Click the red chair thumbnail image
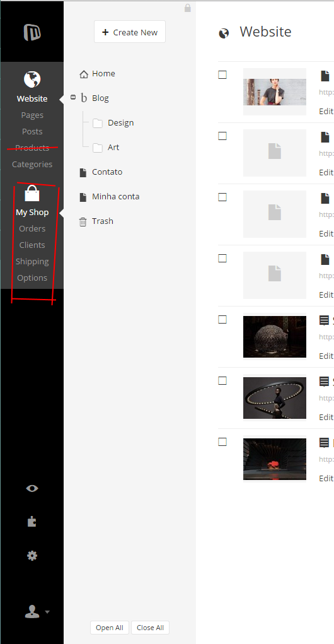Screen dimensions: 334x644 [275, 459]
